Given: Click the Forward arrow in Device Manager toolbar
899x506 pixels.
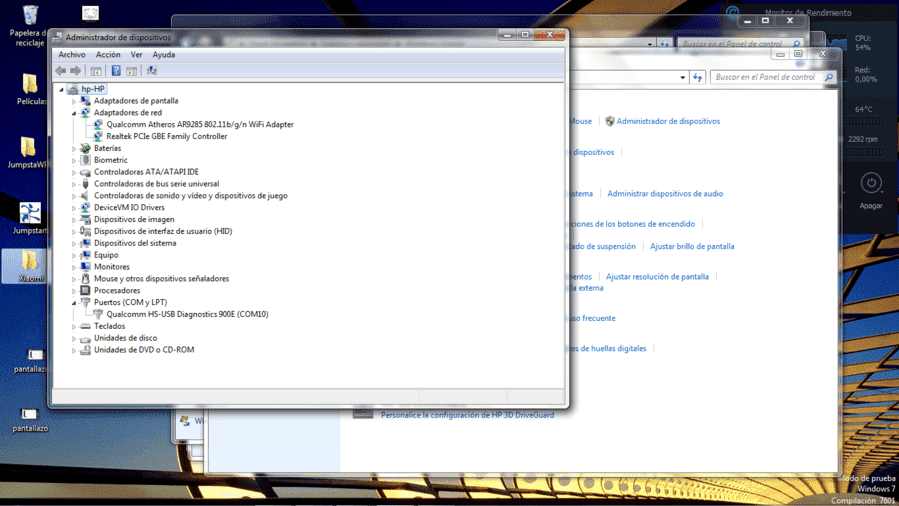Looking at the screenshot, I should pos(76,71).
